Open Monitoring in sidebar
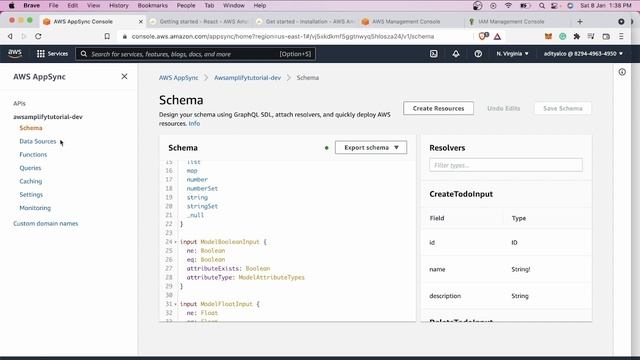Screen dimensions: 640x360 (35, 208)
